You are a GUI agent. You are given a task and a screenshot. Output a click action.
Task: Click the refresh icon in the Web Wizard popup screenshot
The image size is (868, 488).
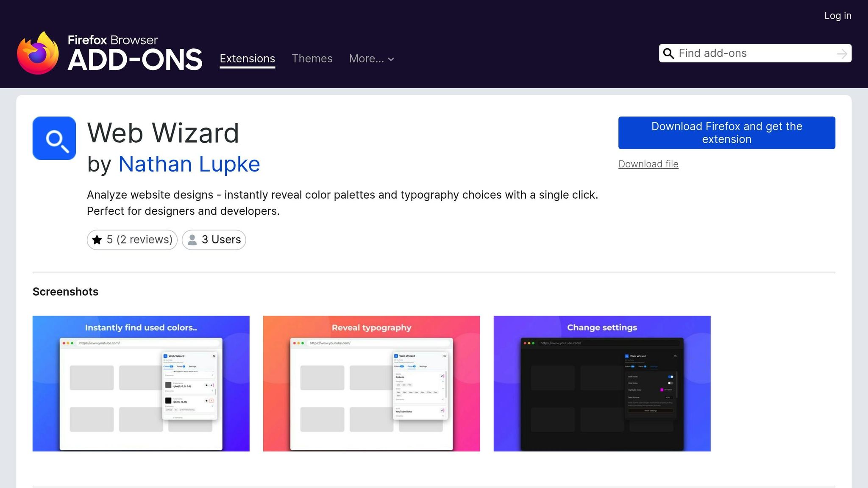click(214, 356)
